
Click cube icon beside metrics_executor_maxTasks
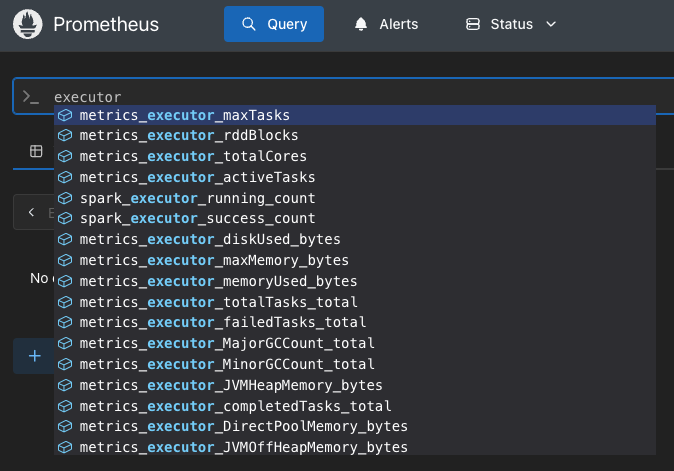coord(65,115)
